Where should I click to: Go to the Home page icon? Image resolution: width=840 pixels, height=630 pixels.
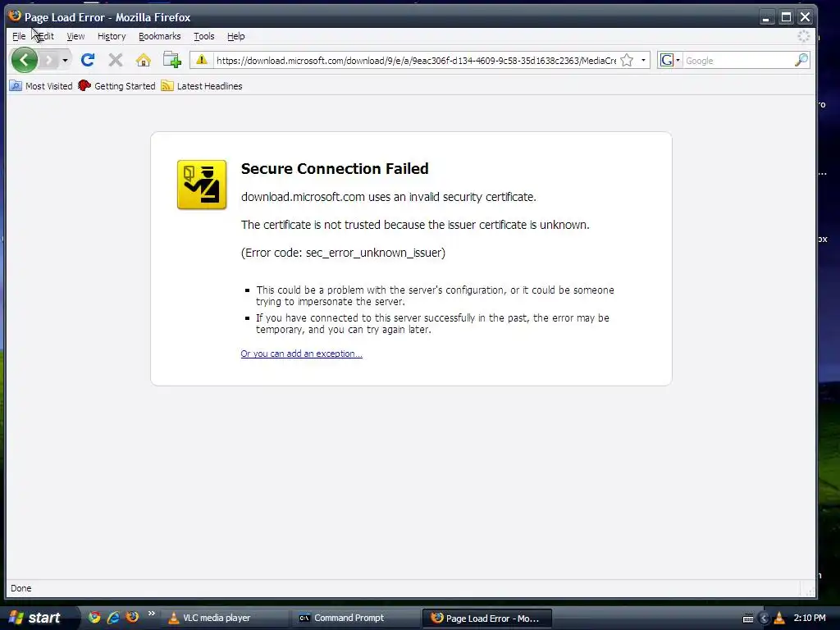click(x=143, y=60)
